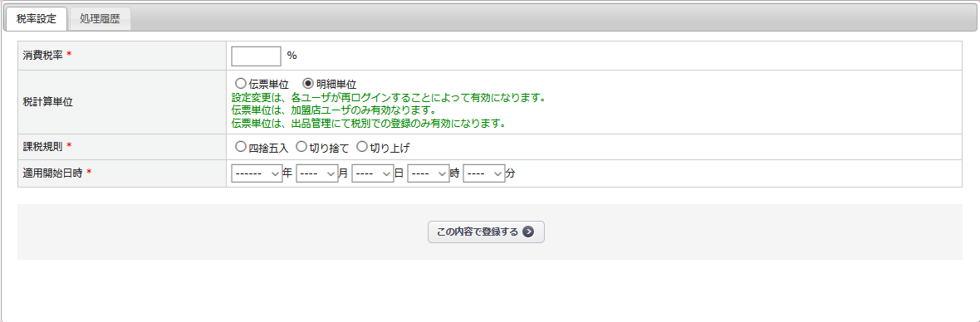Open the 日 (day) dropdown
Viewport: 980px width, 322px height.
click(373, 173)
